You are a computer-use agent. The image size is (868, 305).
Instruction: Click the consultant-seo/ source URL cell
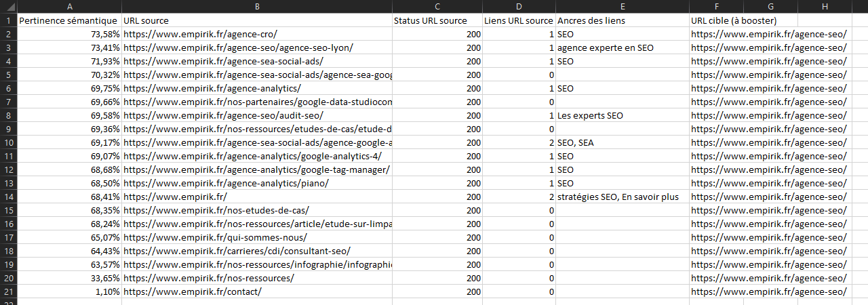[x=257, y=251]
